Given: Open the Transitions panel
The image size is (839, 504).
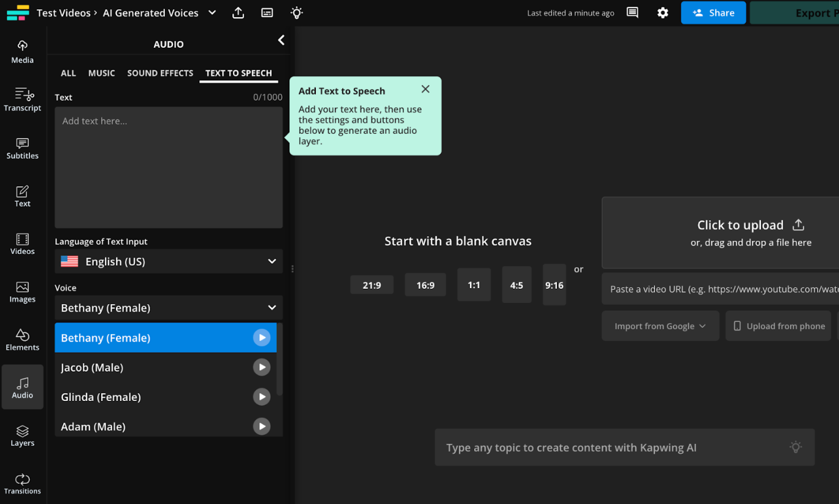Looking at the screenshot, I should (x=22, y=483).
